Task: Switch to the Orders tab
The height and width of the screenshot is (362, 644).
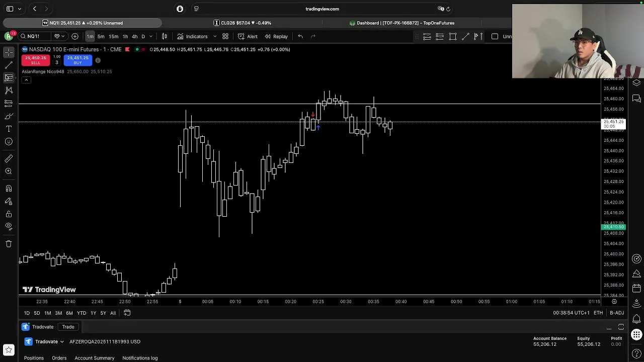Action: click(59, 358)
